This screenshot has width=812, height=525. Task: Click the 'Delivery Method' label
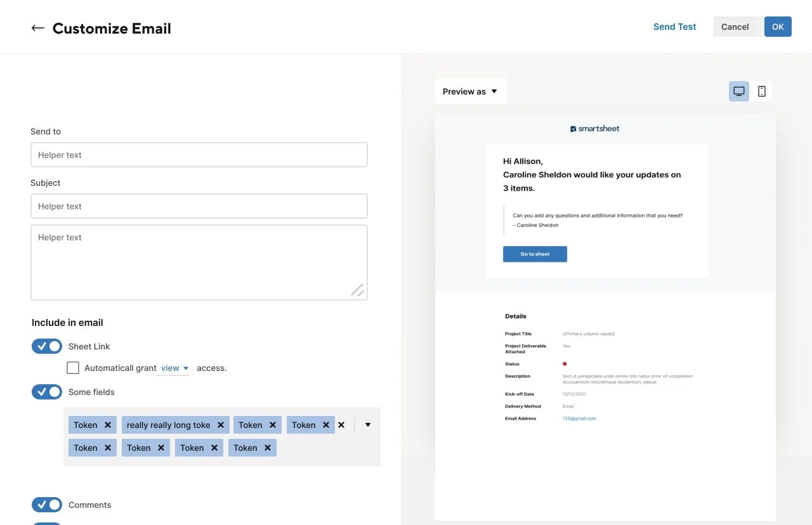[x=523, y=406]
